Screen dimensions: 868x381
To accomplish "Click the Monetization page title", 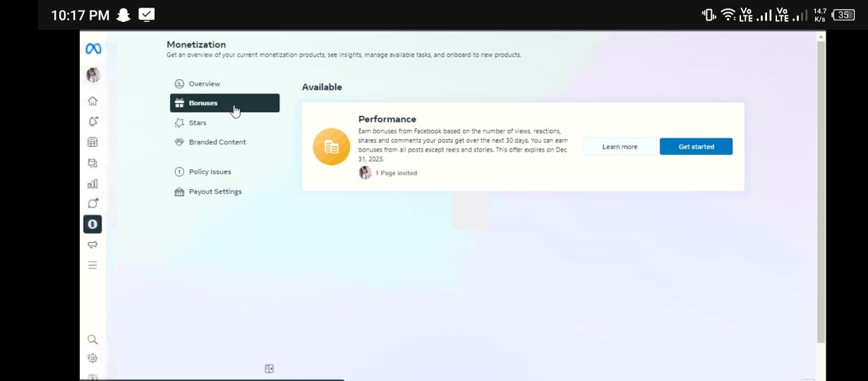I will [196, 44].
